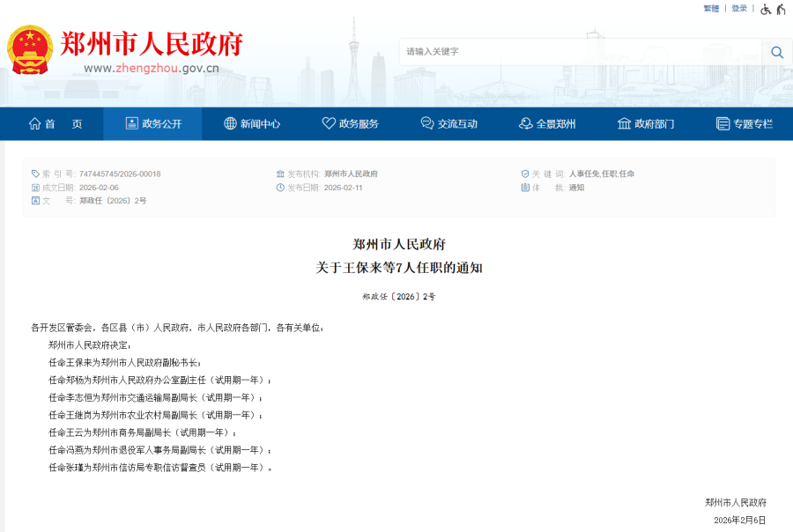The image size is (793, 532).
Task: Click the building icon beside 发布机构
Action: (280, 174)
